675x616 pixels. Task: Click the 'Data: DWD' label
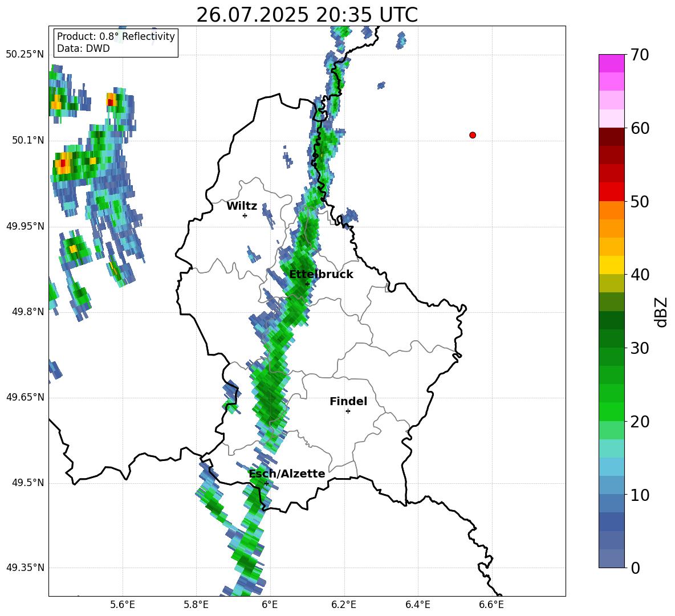[x=83, y=48]
